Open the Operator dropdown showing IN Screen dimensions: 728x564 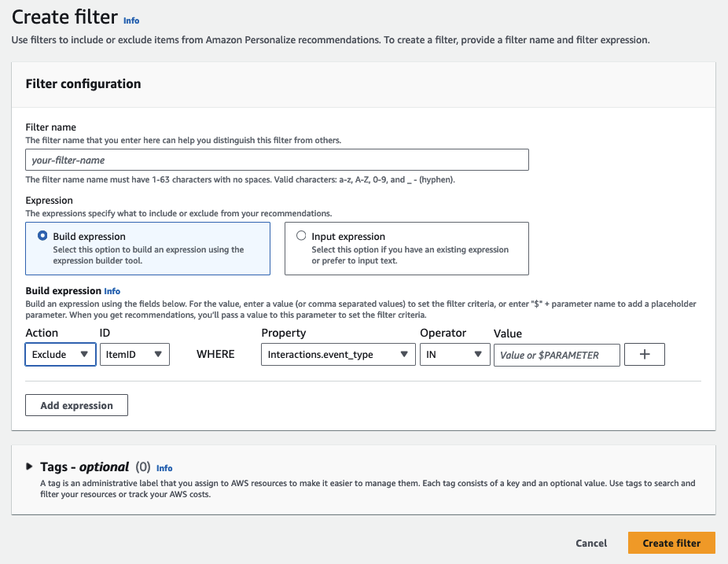(454, 354)
